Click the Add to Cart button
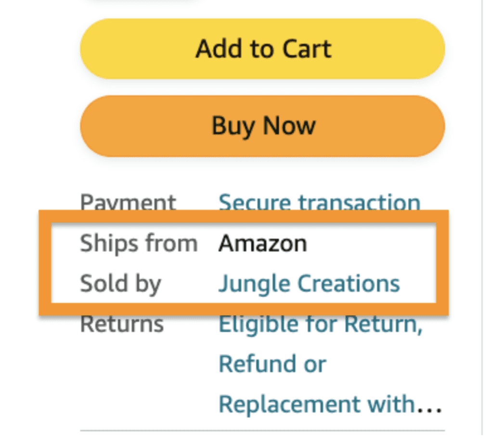This screenshot has height=448, width=493. pos(263,48)
